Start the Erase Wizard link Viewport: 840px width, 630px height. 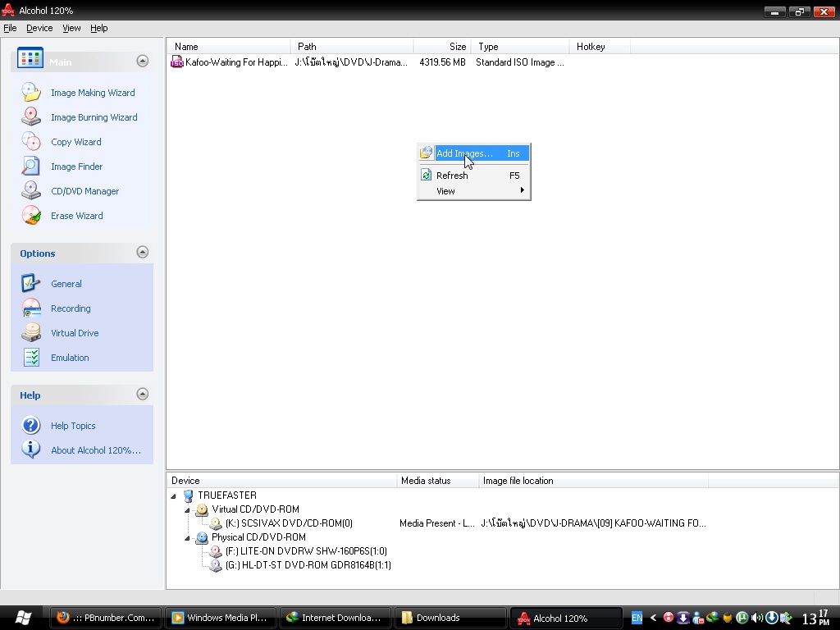click(76, 216)
